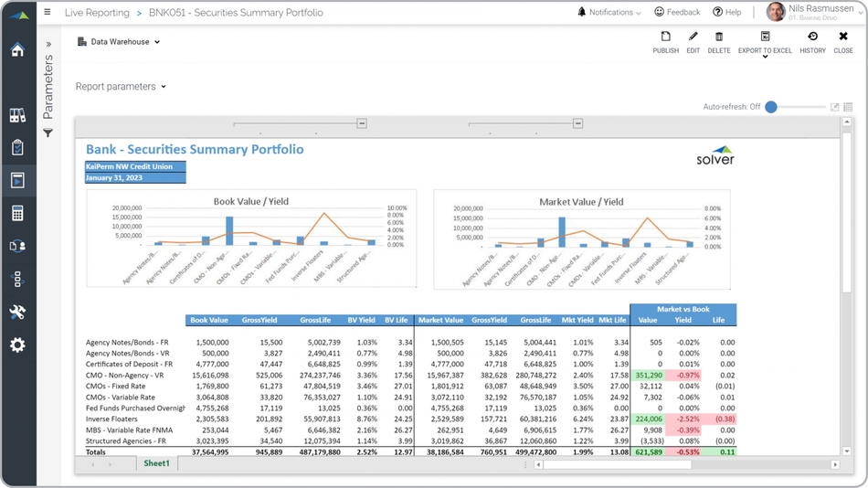Open the Home page from sidebar
868x488 pixels.
(17, 49)
